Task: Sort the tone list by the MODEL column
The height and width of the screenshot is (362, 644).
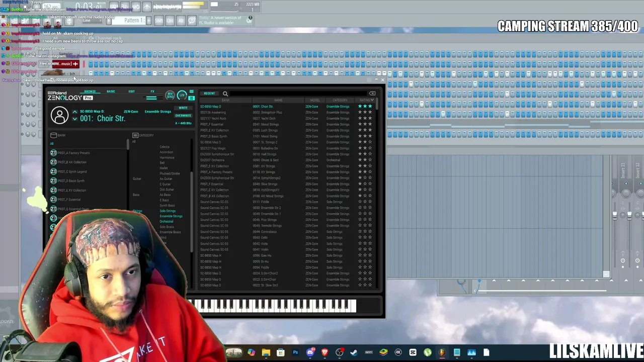Action: click(x=315, y=100)
